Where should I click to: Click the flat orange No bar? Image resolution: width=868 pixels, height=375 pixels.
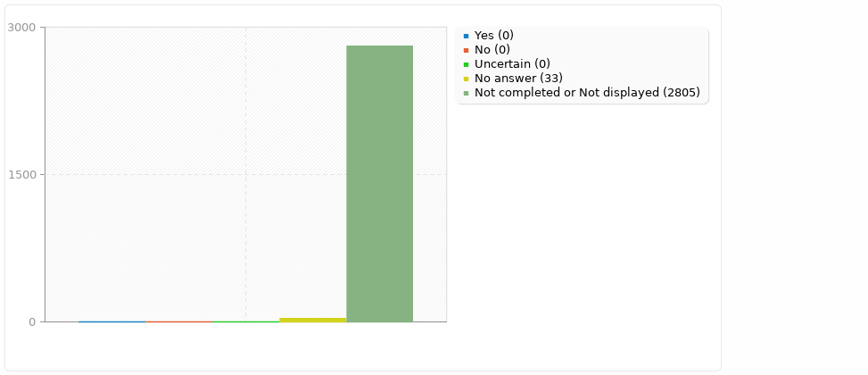178,321
